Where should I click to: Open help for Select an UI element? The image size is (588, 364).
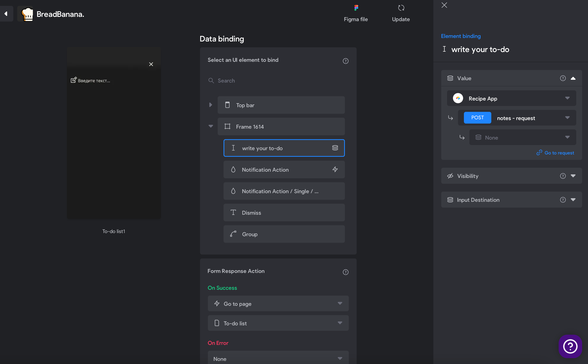tap(345, 61)
